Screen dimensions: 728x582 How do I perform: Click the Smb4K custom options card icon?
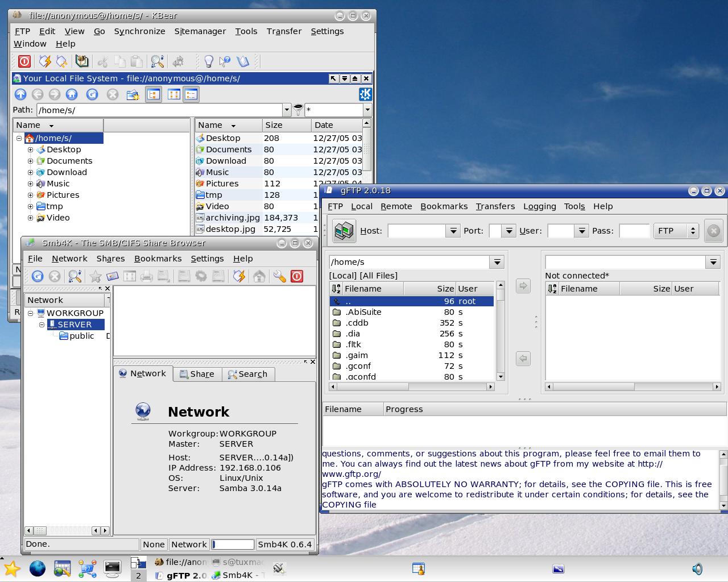[112, 276]
